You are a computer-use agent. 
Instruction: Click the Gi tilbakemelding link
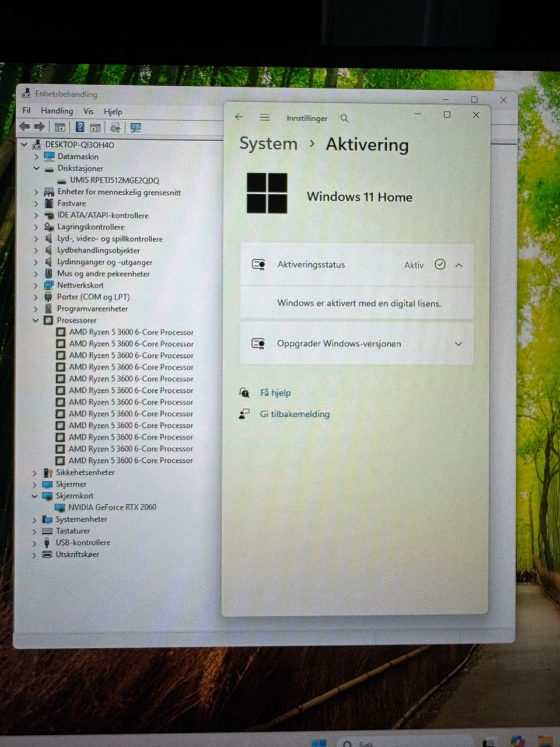click(295, 414)
